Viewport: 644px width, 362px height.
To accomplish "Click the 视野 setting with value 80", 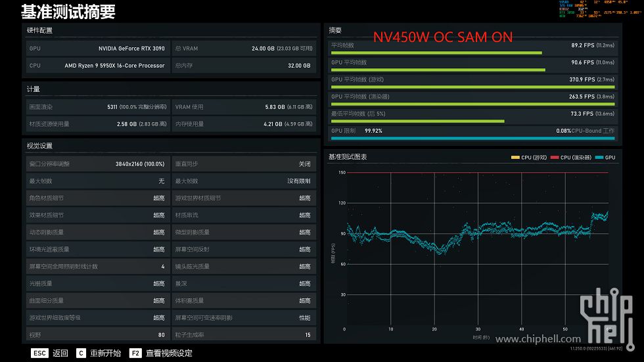I will click(98, 335).
